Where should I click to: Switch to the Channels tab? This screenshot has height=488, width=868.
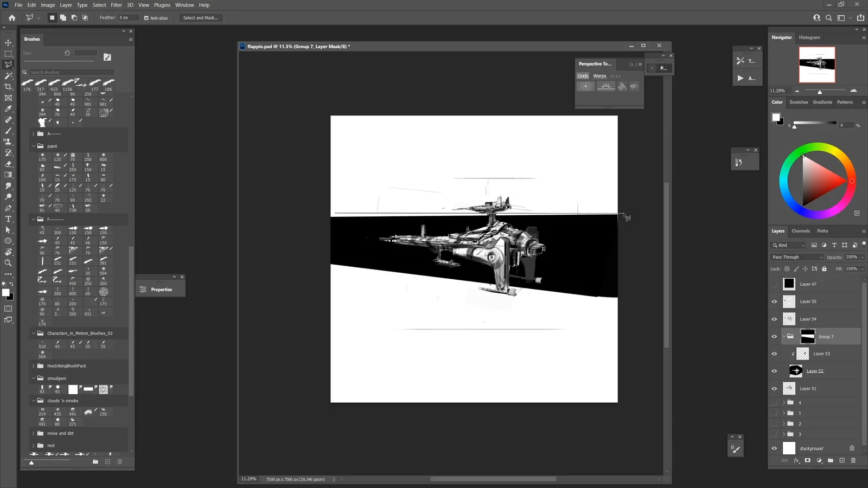pos(801,231)
